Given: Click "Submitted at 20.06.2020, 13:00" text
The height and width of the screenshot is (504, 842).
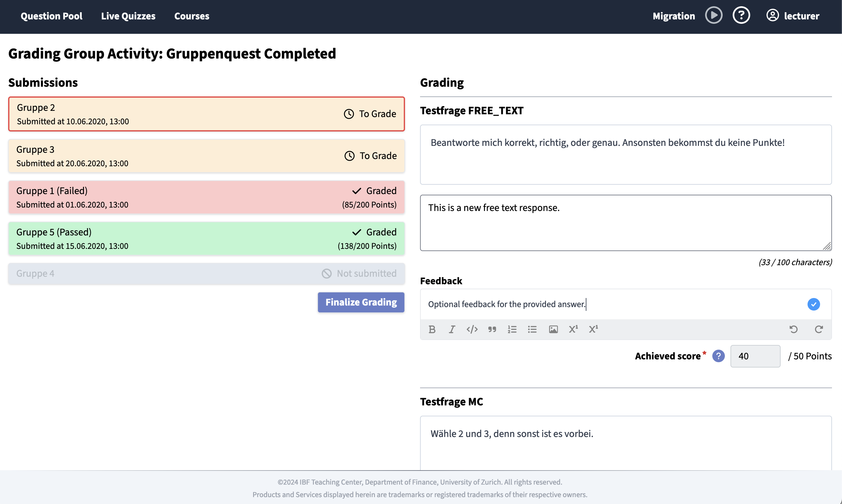Looking at the screenshot, I should click(x=72, y=163).
